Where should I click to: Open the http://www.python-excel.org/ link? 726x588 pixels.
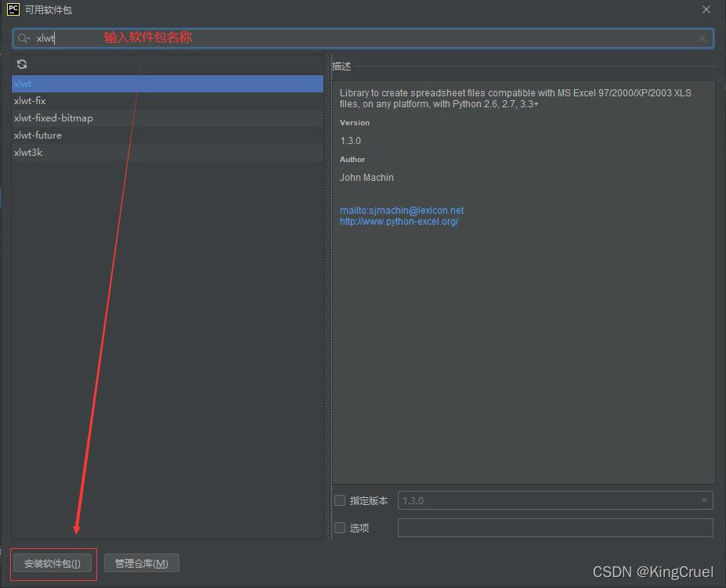[x=399, y=222]
